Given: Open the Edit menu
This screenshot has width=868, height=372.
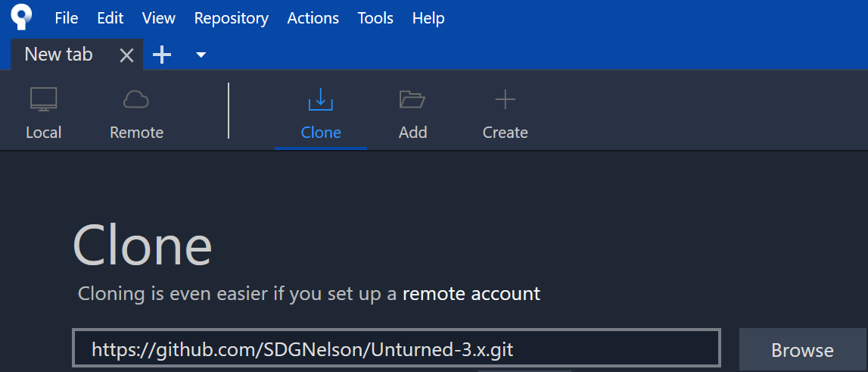Looking at the screenshot, I should (x=110, y=18).
